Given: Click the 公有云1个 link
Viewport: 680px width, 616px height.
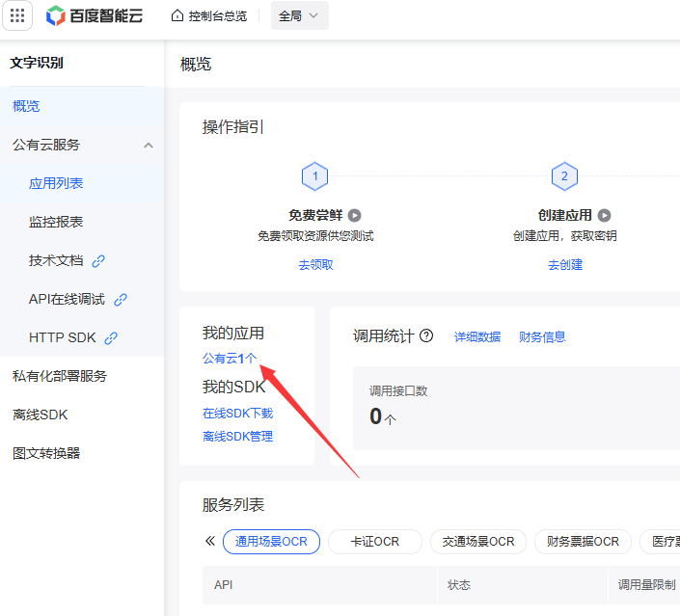Looking at the screenshot, I should pyautogui.click(x=230, y=358).
